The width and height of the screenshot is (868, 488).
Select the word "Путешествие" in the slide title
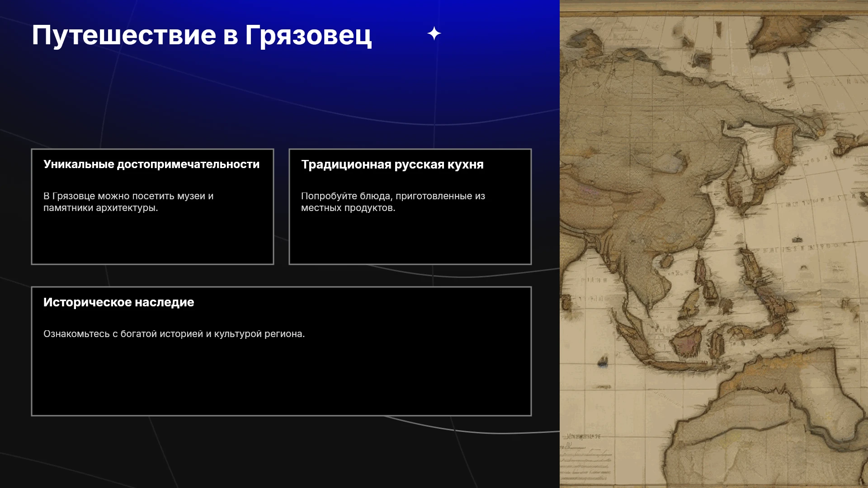pyautogui.click(x=124, y=35)
